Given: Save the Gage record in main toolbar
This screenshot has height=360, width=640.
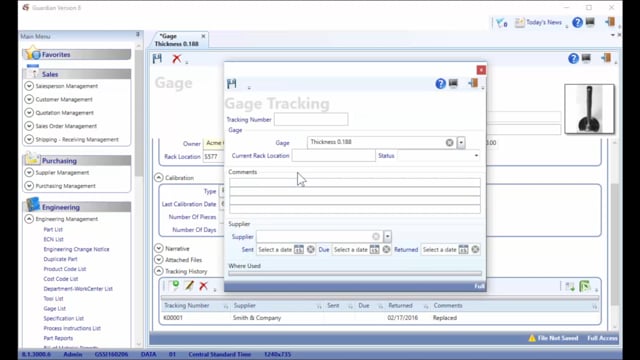Looking at the screenshot, I should tap(157, 58).
